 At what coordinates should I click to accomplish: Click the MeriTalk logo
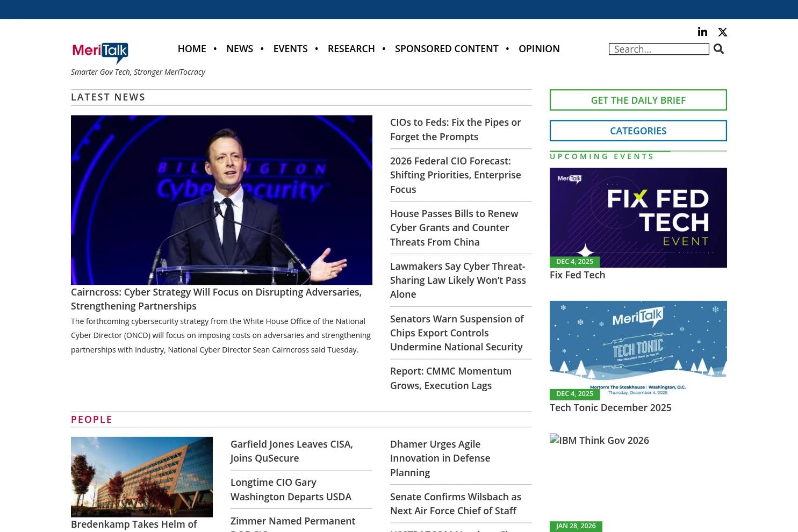(100, 53)
